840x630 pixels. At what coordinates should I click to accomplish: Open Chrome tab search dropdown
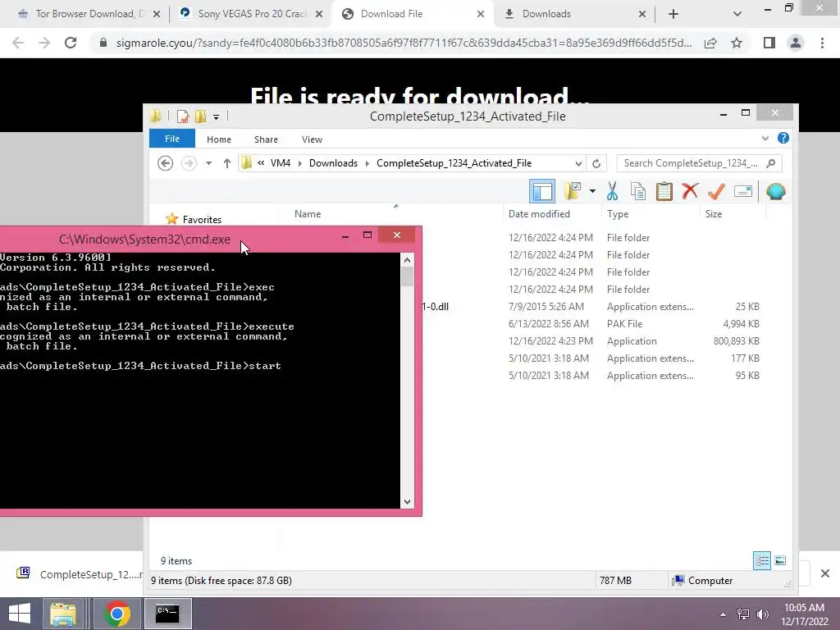[737, 14]
